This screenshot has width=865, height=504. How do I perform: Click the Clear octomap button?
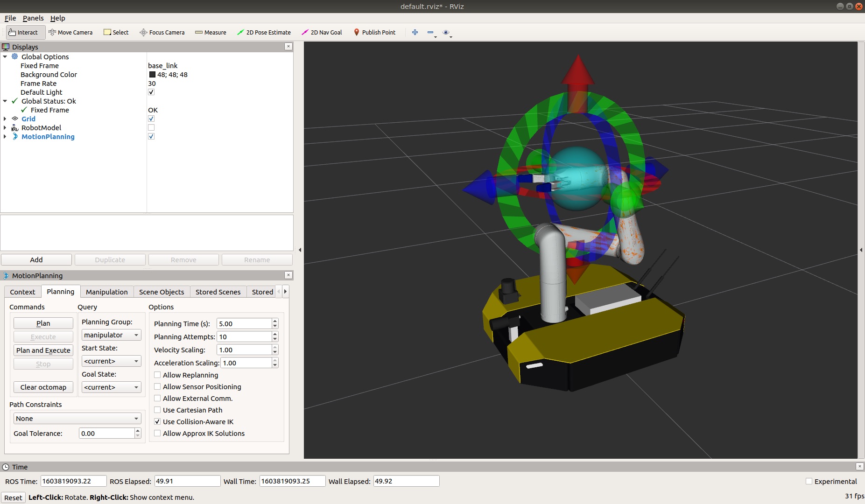click(x=43, y=387)
